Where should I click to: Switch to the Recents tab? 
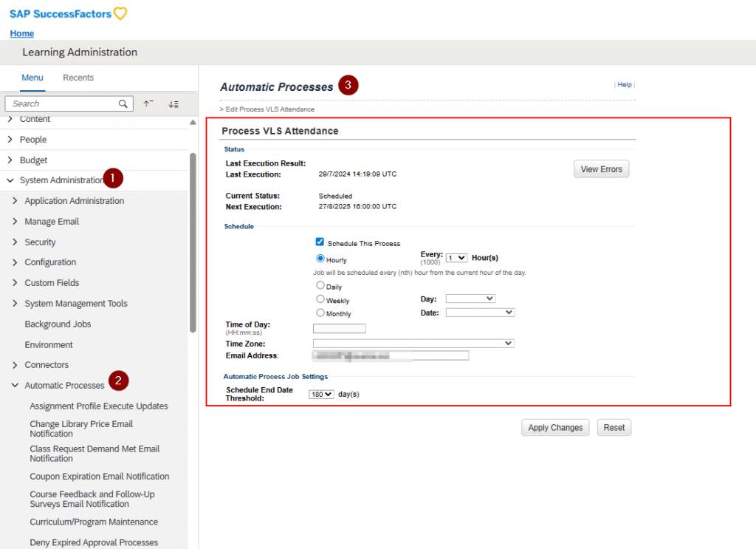pos(78,78)
